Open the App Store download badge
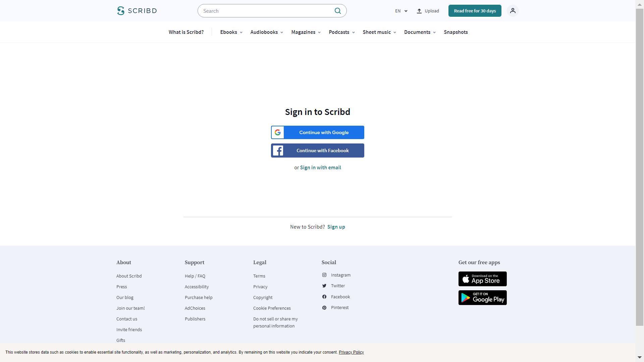Viewport: 644px width, 362px height. tap(482, 279)
